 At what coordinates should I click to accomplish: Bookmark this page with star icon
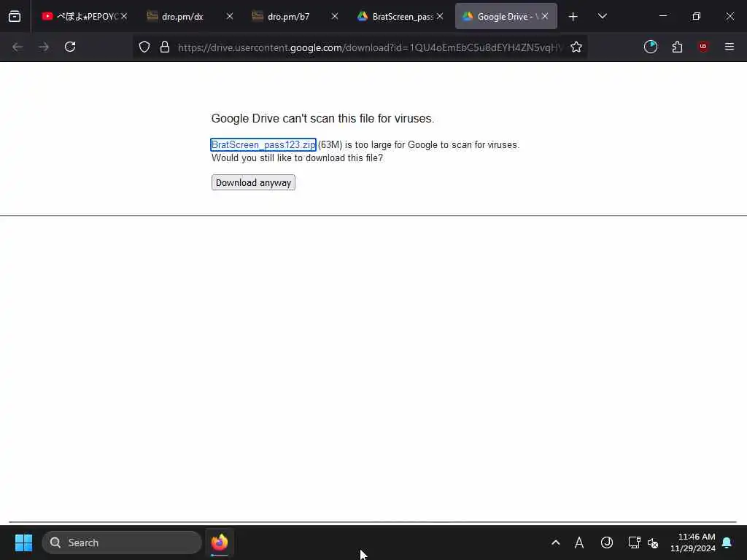tap(576, 47)
